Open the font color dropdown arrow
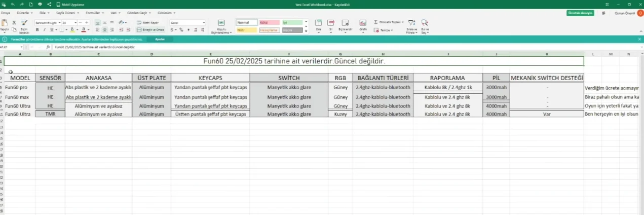This screenshot has height=215, width=644. 89,30
